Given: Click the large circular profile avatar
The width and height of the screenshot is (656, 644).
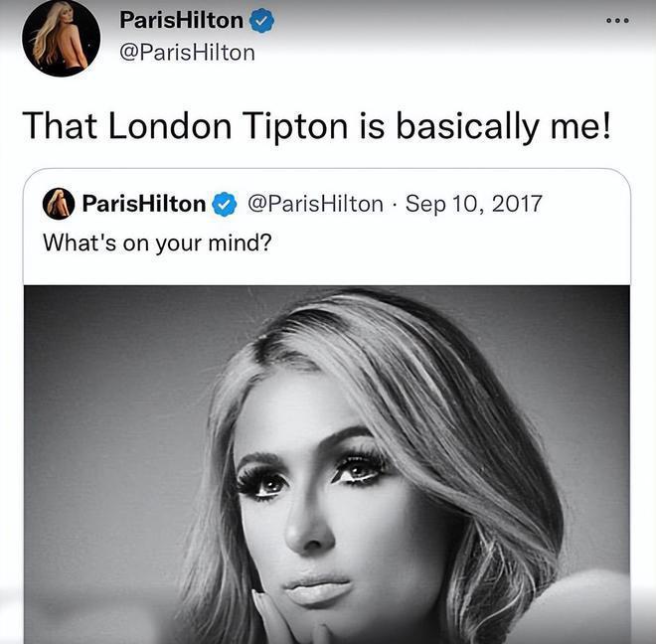Looking at the screenshot, I should click(x=61, y=38).
